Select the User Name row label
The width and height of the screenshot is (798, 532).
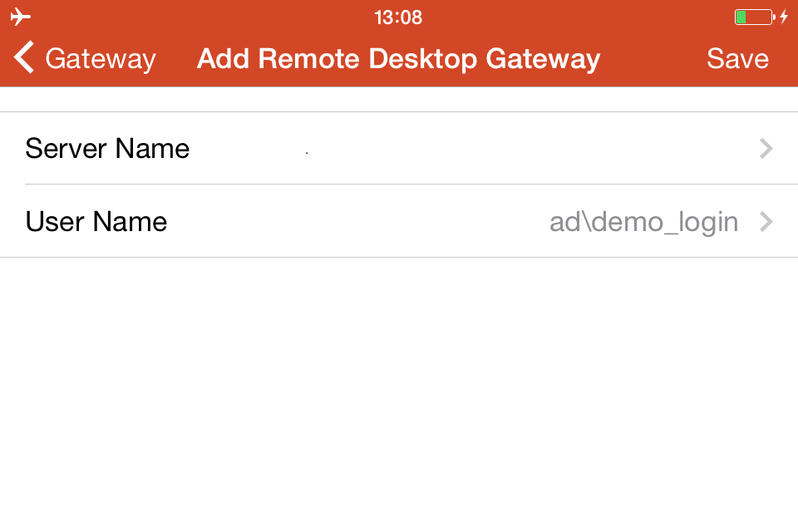pos(96,221)
